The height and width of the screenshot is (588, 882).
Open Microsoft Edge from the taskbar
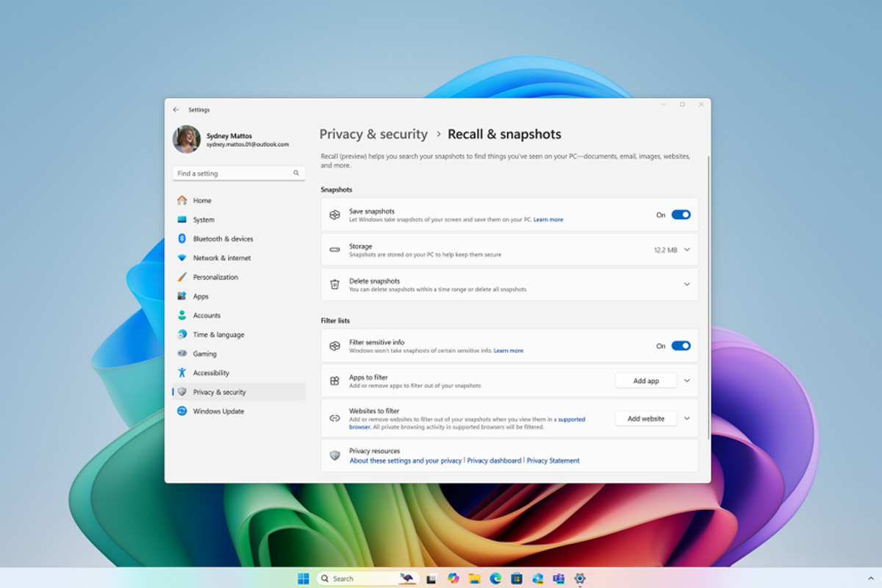pos(495,578)
